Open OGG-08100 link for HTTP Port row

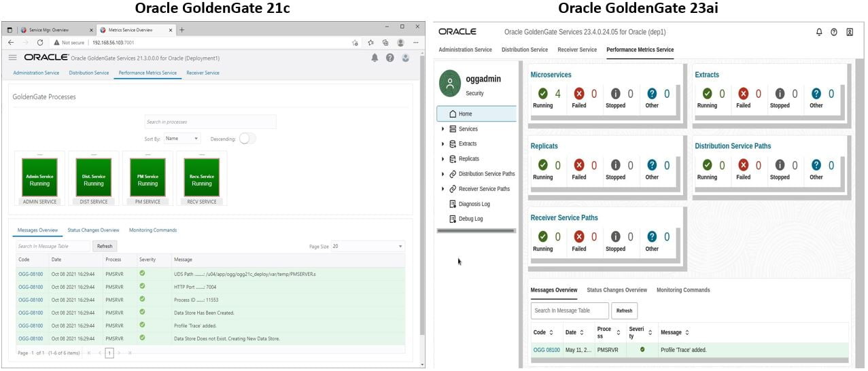click(x=31, y=287)
